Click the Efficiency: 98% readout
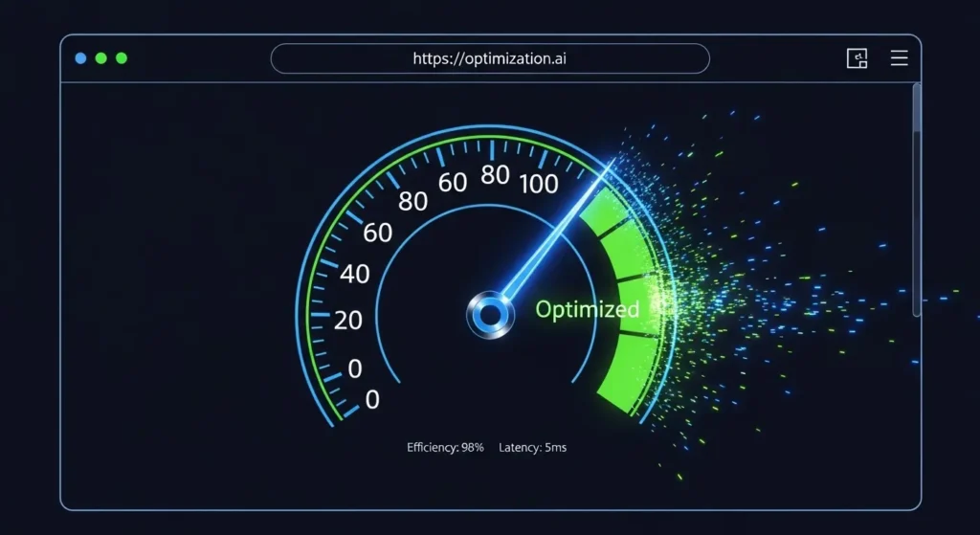The height and width of the screenshot is (535, 980). (x=445, y=447)
